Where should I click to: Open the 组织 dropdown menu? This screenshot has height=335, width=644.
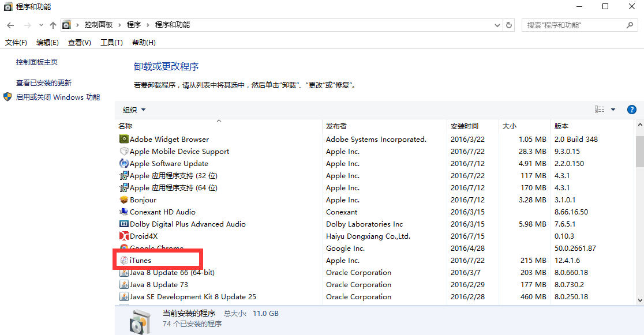(134, 110)
